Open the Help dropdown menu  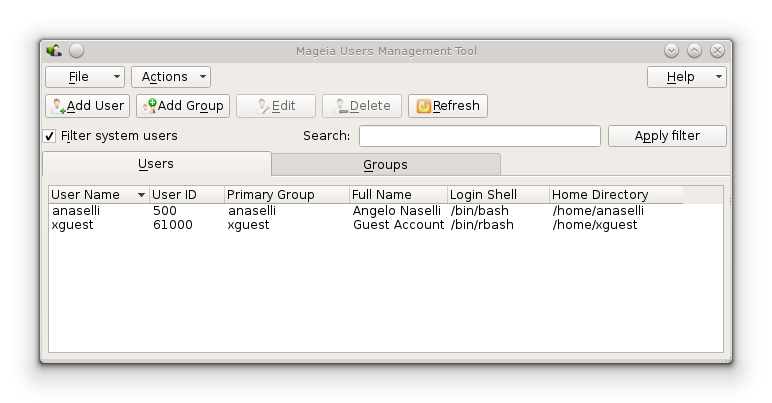click(x=687, y=77)
